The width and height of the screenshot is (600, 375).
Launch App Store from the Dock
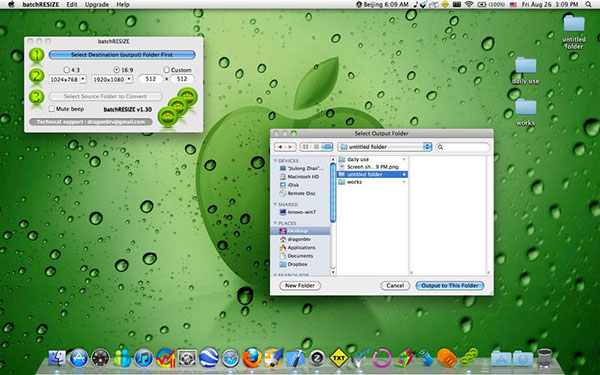click(79, 359)
